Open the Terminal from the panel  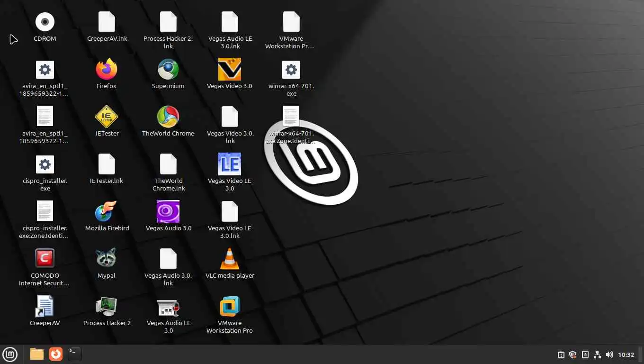pos(75,354)
